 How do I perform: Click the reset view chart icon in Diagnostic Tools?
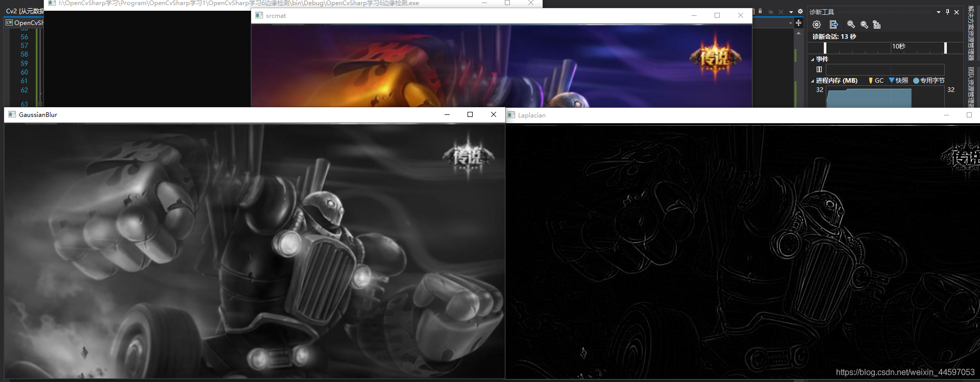click(x=877, y=25)
